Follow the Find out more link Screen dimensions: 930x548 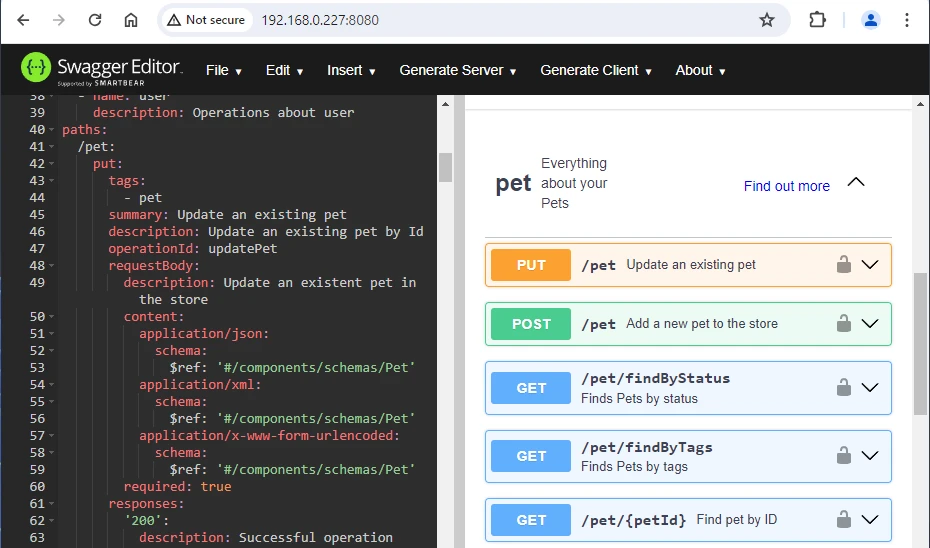pos(786,186)
